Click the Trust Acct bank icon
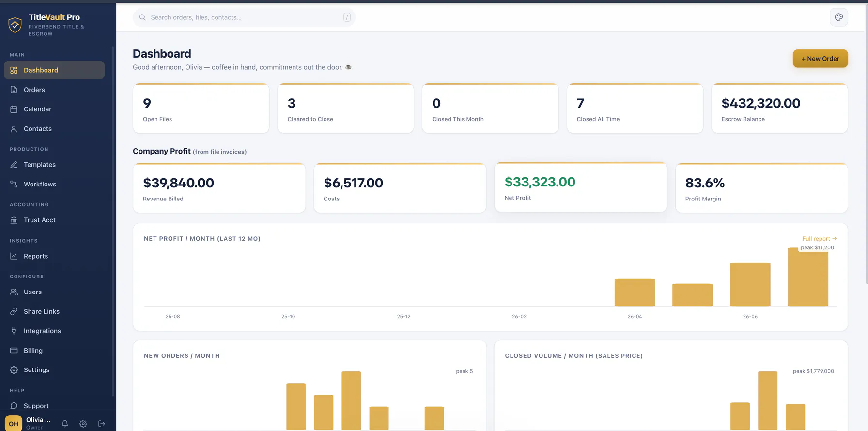The image size is (868, 431). [14, 220]
